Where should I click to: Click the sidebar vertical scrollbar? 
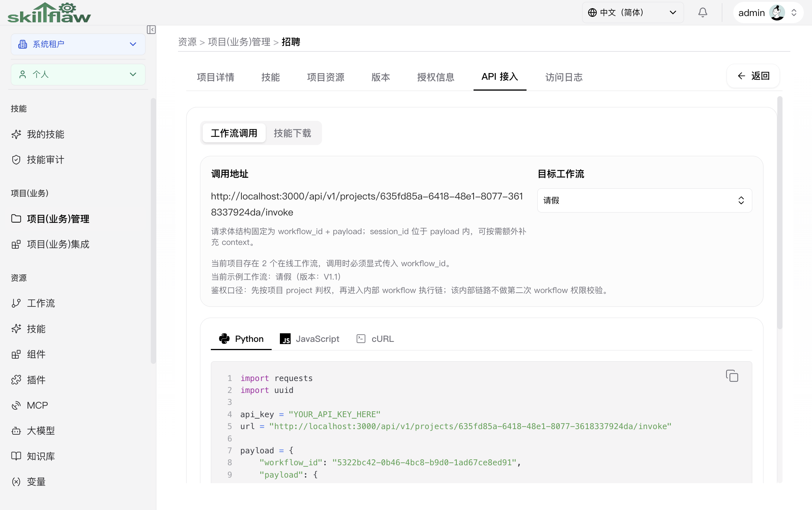point(153,230)
